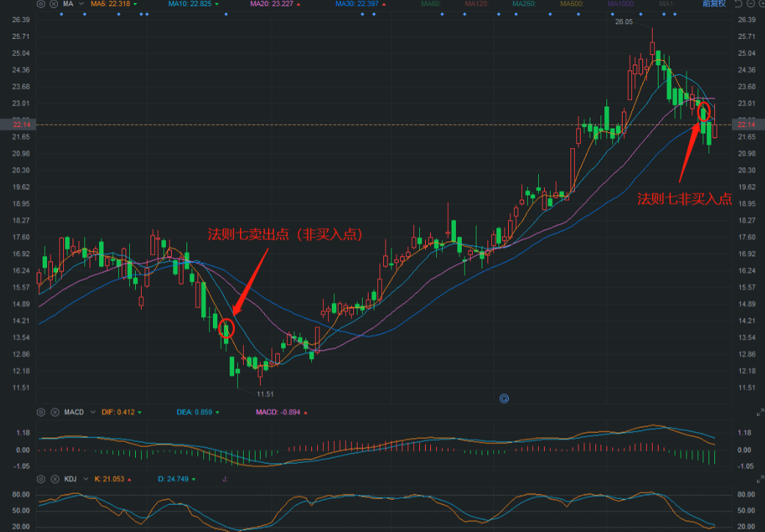Open MA indicator settings gear
This screenshot has height=532, width=765.
point(41,4)
